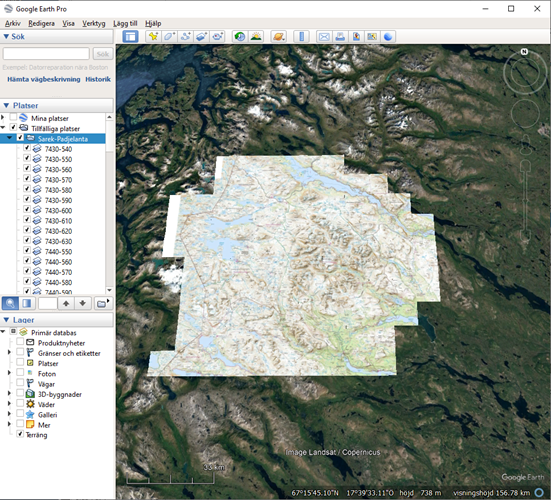This screenshot has height=500, width=551.
Task: Add a polygon from the toolbar
Action: (169, 37)
